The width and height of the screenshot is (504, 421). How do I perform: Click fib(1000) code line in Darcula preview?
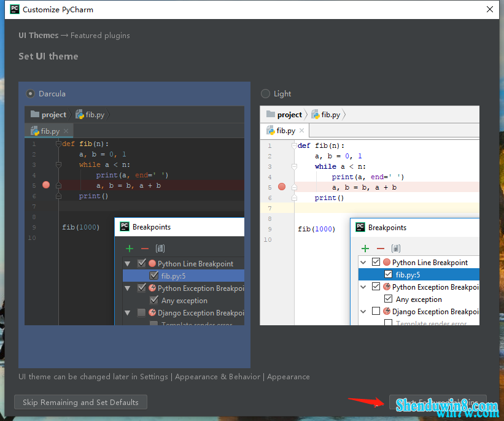(x=80, y=227)
